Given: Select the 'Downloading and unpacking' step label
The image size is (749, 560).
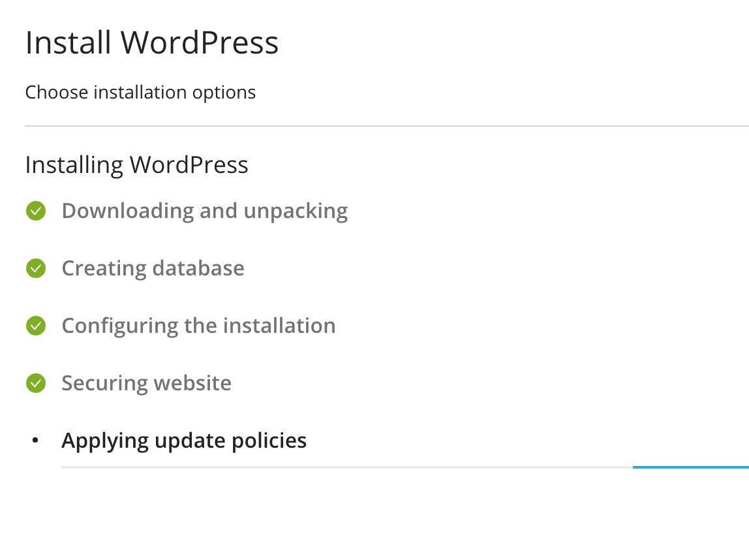Looking at the screenshot, I should click(x=204, y=211).
